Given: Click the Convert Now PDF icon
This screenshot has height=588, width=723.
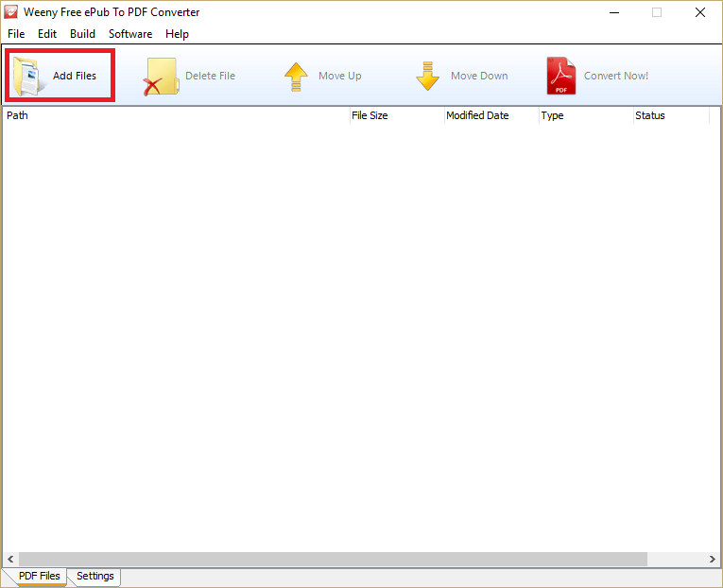Looking at the screenshot, I should coord(561,76).
